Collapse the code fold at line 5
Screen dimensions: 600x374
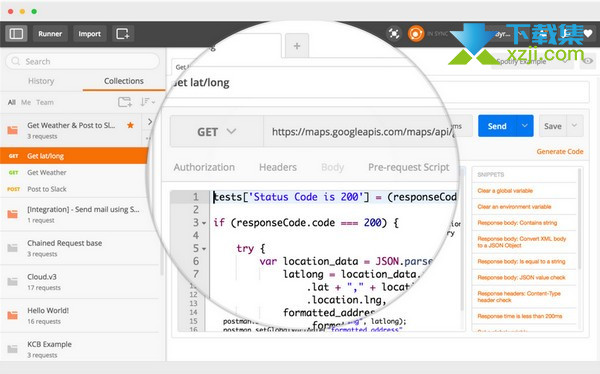(x=204, y=249)
